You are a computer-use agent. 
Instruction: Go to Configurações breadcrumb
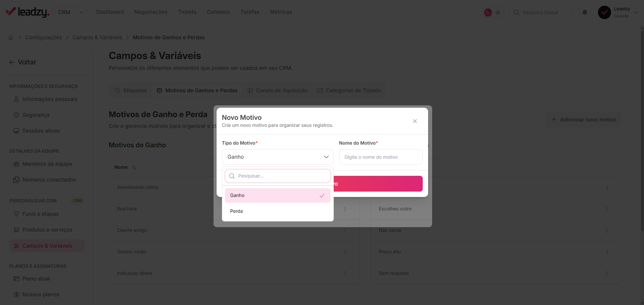(43, 38)
